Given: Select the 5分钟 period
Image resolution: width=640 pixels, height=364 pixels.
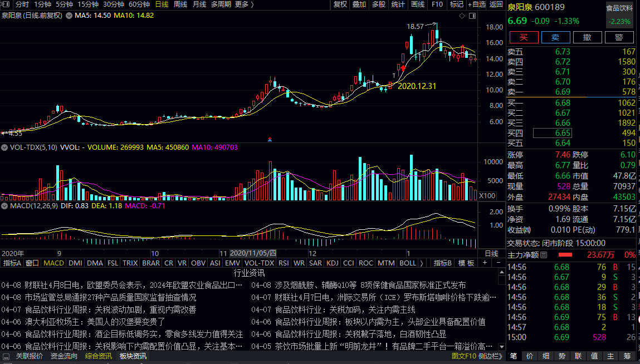Looking at the screenshot, I should coord(64,4).
